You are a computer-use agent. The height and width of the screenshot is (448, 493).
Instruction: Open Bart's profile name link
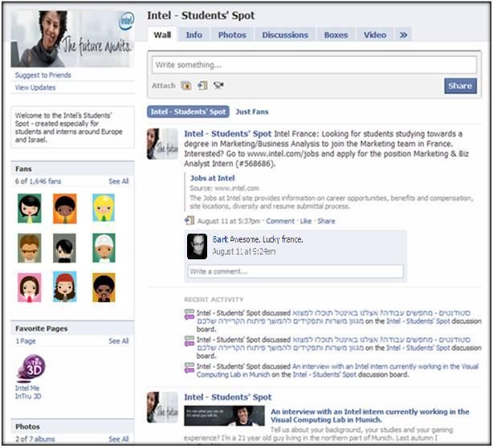[220, 239]
